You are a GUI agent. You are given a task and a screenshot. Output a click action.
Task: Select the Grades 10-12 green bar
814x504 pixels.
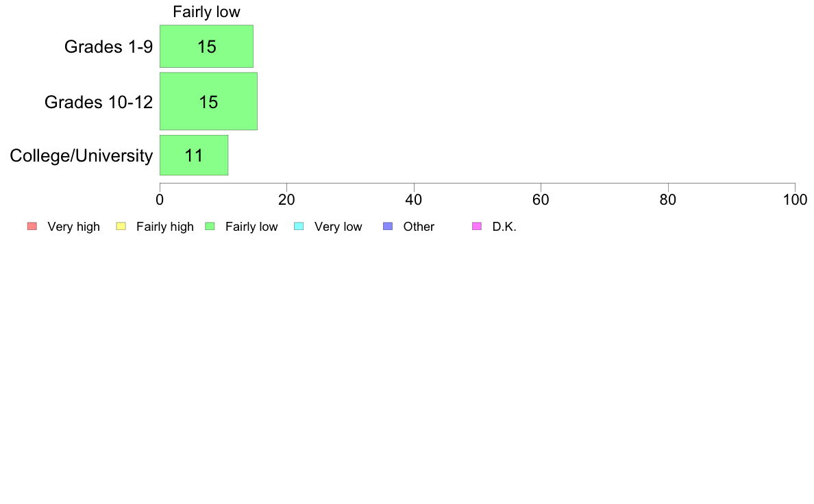coord(209,101)
